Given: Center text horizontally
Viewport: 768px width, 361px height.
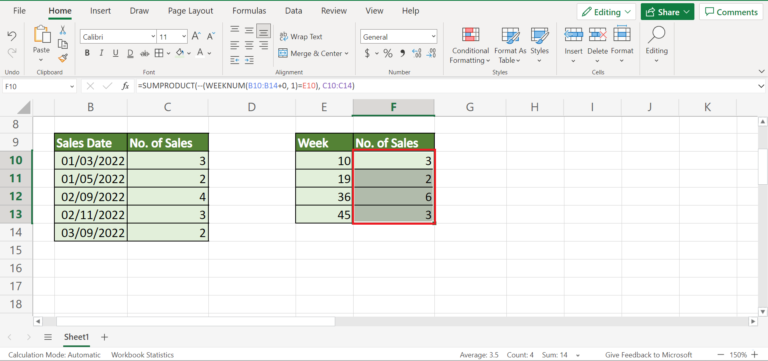Looking at the screenshot, I should coord(249,45).
